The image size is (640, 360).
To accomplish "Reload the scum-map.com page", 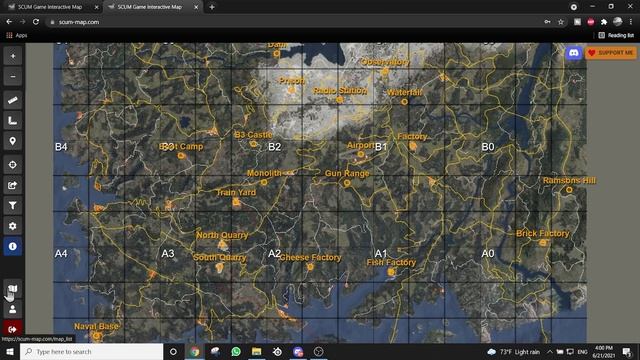I will coord(36,22).
